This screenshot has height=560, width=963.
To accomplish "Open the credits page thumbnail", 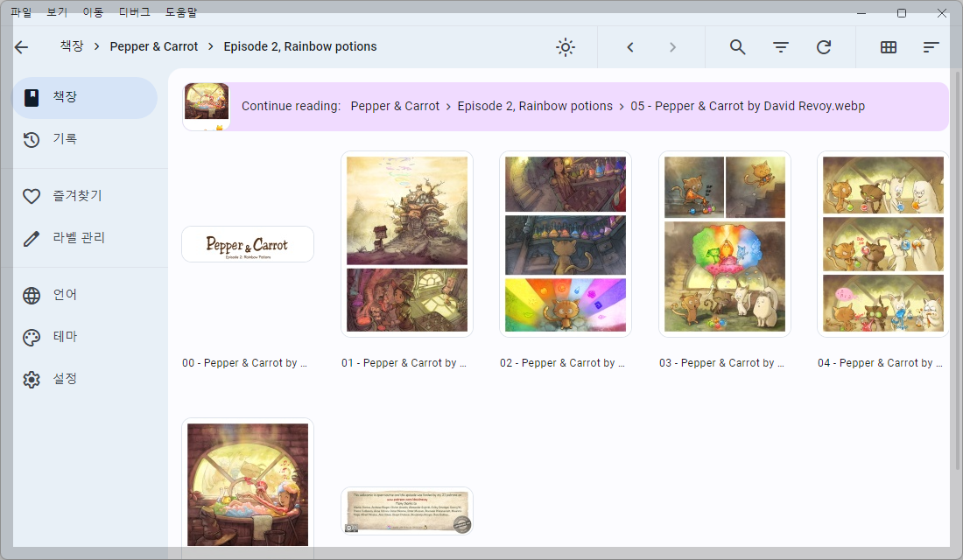I will pos(406,511).
